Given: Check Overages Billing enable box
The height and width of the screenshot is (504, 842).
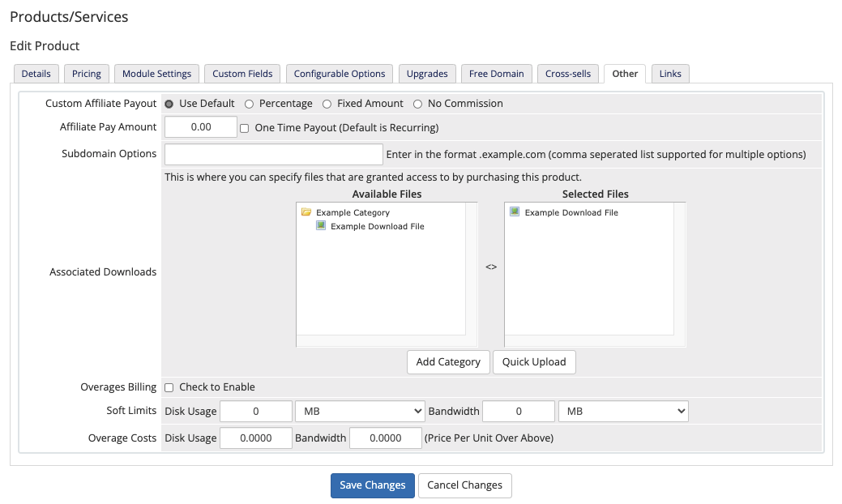Looking at the screenshot, I should (x=169, y=387).
